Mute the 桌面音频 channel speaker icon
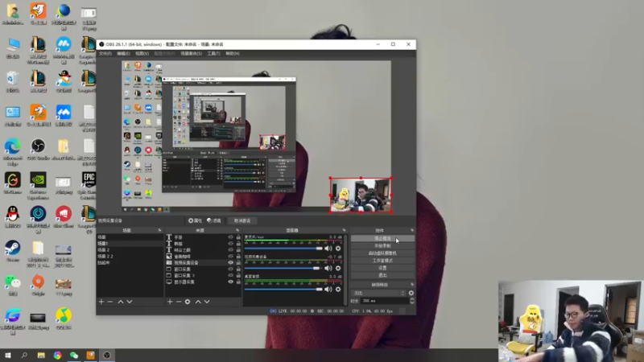The width and height of the screenshot is (644, 362). (328, 290)
